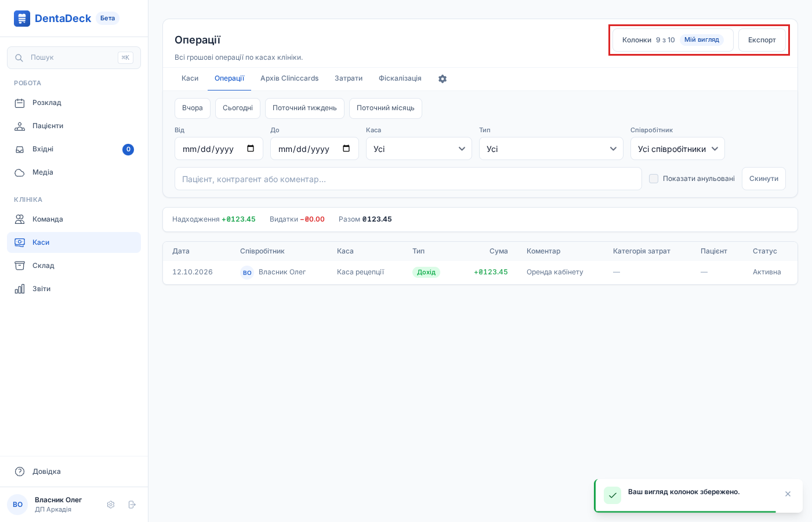Viewport: 812px width, 522px height.
Task: Open Довідка help
Action: [x=74, y=472]
